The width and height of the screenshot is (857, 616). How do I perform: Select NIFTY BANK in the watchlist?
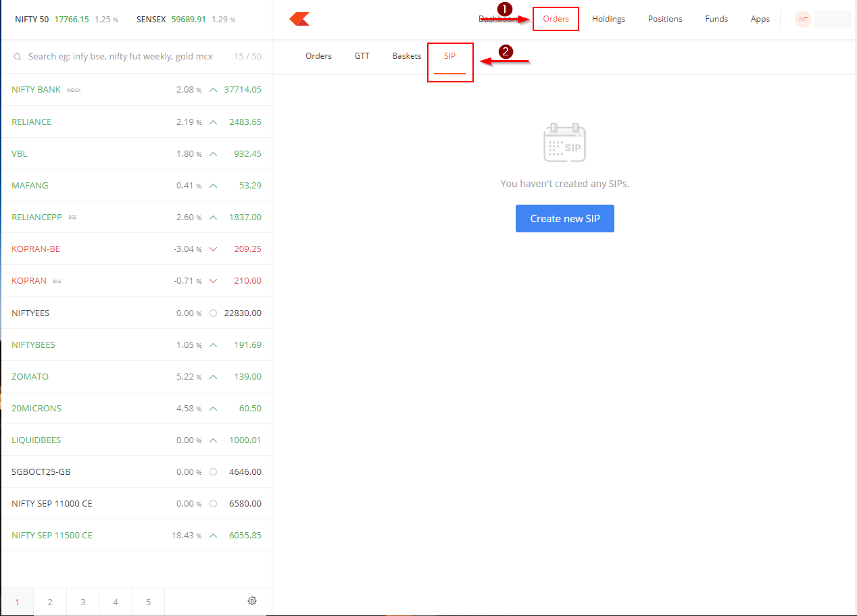tap(137, 90)
